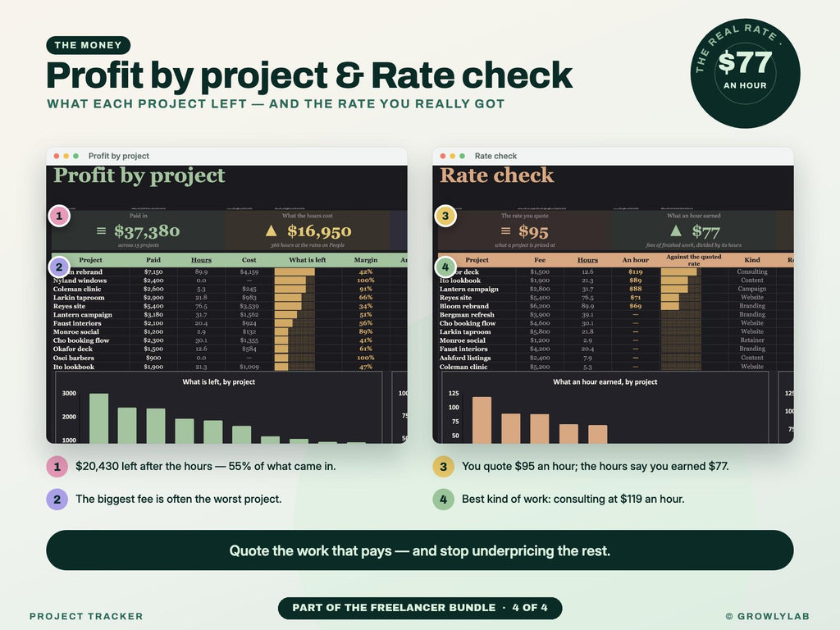Click the 'Profit by project' window title text
This screenshot has width=840, height=630.
click(119, 156)
